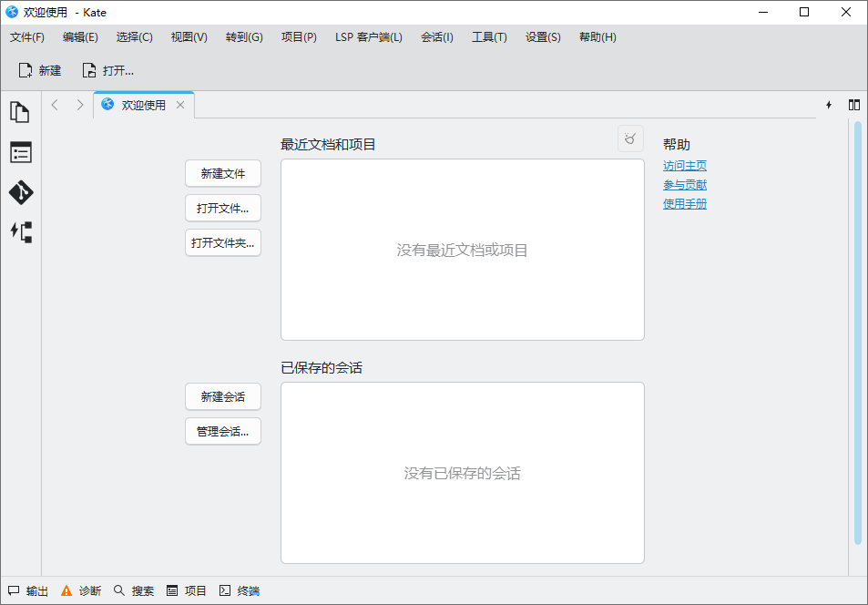
Task: Follow the 访问主页 help link
Action: [684, 165]
